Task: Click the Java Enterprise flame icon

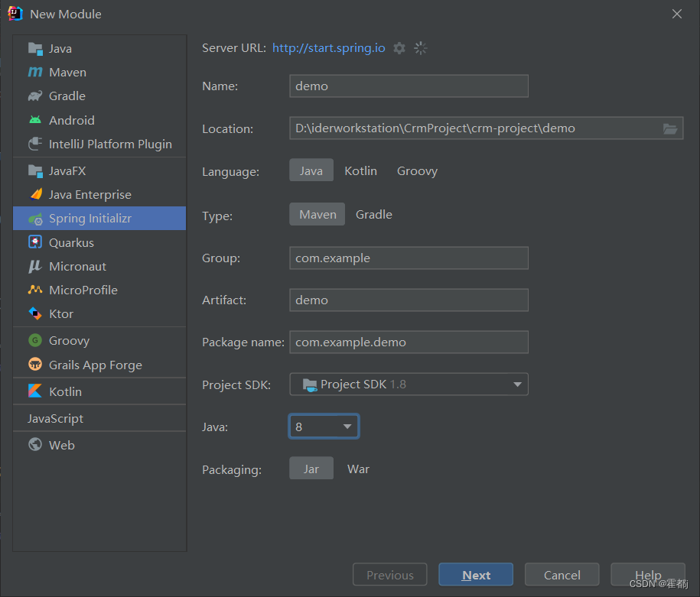Action: (36, 194)
